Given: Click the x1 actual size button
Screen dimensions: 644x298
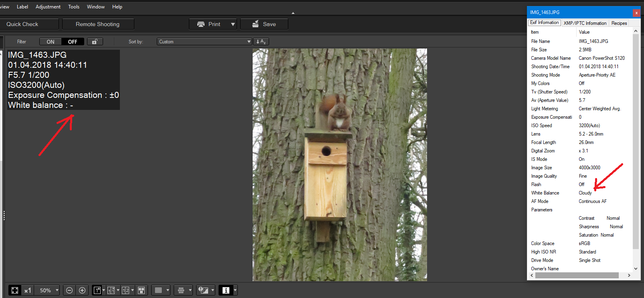Looking at the screenshot, I should click(x=28, y=290).
